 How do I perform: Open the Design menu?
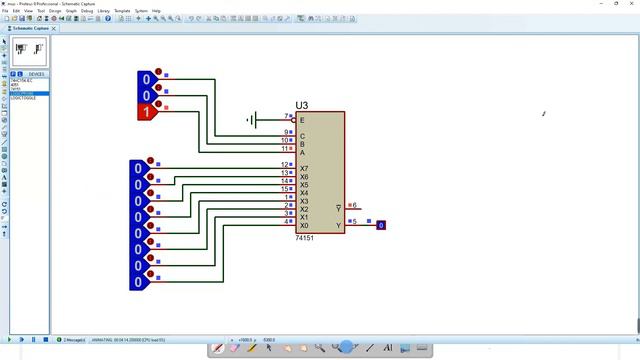pos(55,11)
